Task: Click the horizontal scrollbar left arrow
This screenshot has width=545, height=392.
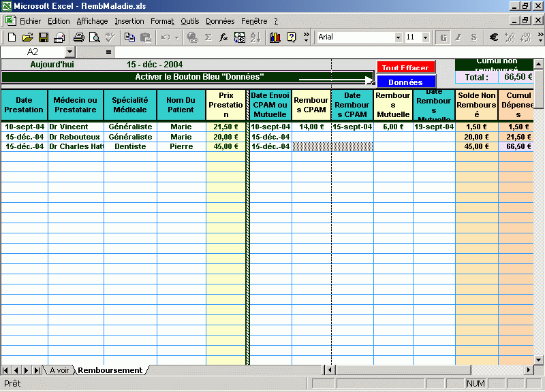Action: tap(330, 370)
